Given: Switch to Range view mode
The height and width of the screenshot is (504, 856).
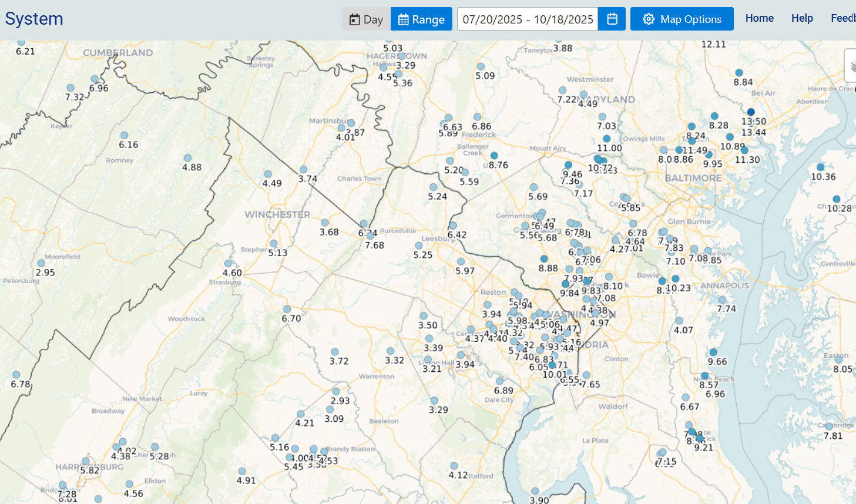Looking at the screenshot, I should 421,19.
